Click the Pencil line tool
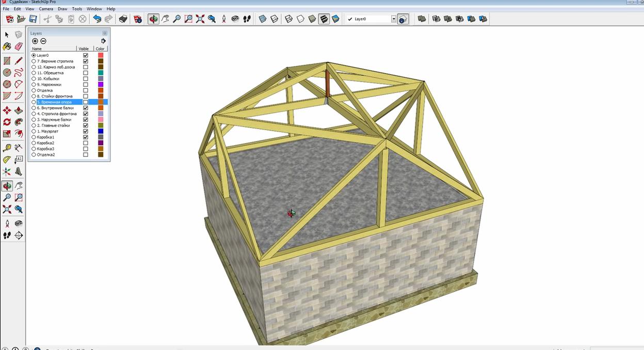This screenshot has width=644, height=350. [x=19, y=60]
